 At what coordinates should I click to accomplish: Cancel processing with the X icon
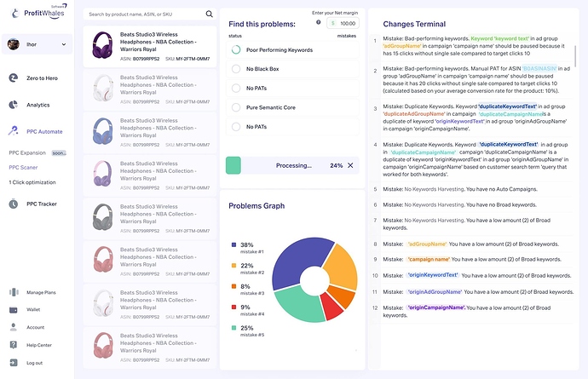coord(350,165)
